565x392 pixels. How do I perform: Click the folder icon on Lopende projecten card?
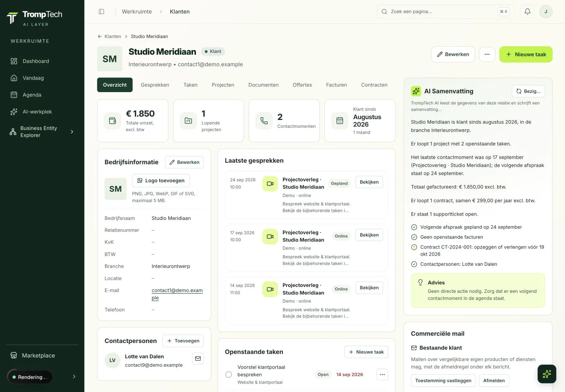click(188, 121)
